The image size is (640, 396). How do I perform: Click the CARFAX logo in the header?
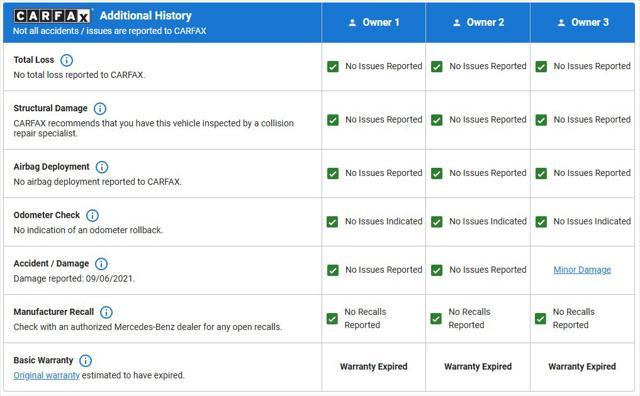coord(52,16)
